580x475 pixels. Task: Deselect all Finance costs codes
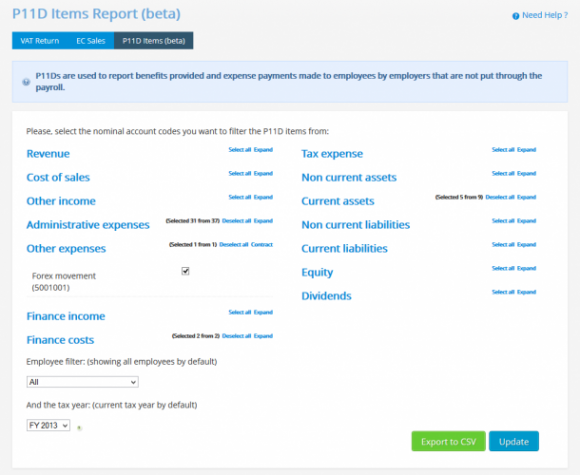pos(236,336)
